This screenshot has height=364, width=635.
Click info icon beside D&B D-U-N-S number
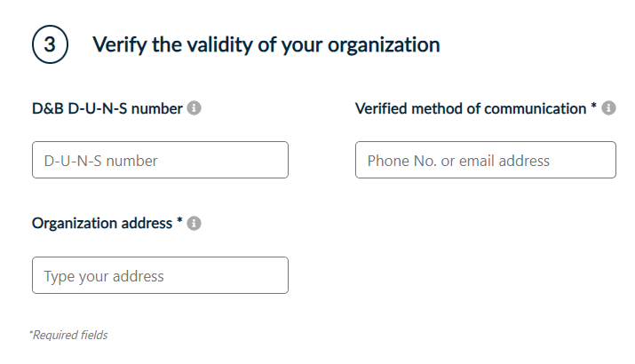tap(194, 108)
